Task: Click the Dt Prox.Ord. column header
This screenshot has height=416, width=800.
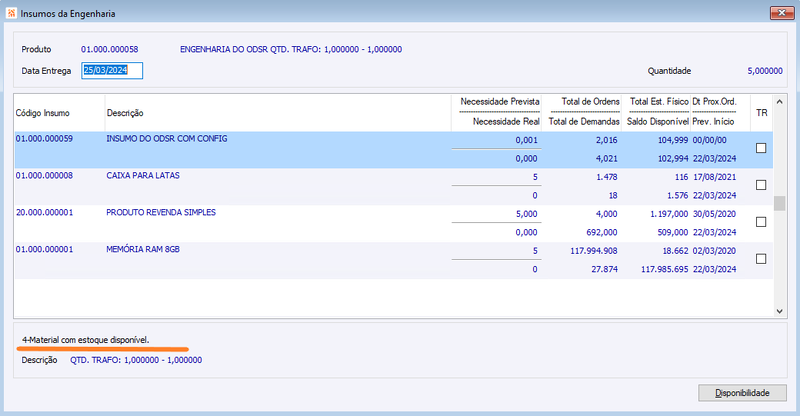Action: point(714,102)
